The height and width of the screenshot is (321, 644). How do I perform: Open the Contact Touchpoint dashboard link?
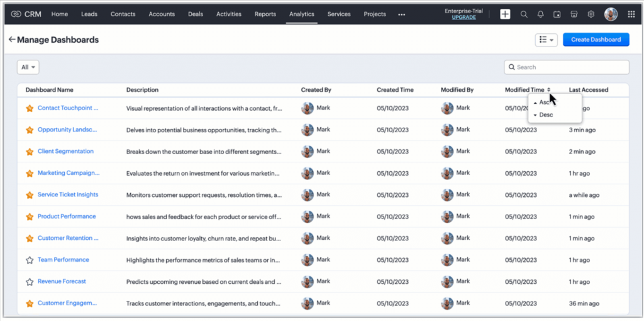(x=68, y=108)
